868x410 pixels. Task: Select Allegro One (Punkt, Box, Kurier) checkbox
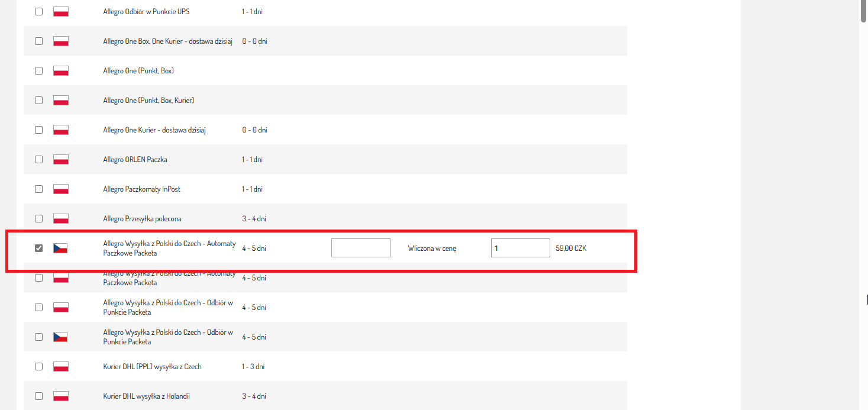tap(38, 100)
